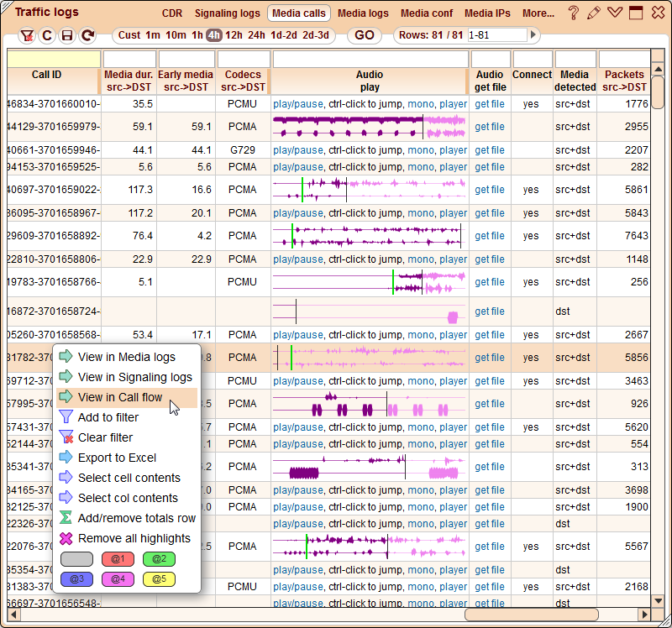The image size is (672, 628).
Task: Click the refresh arrow icon in the toolbar
Action: (x=86, y=36)
